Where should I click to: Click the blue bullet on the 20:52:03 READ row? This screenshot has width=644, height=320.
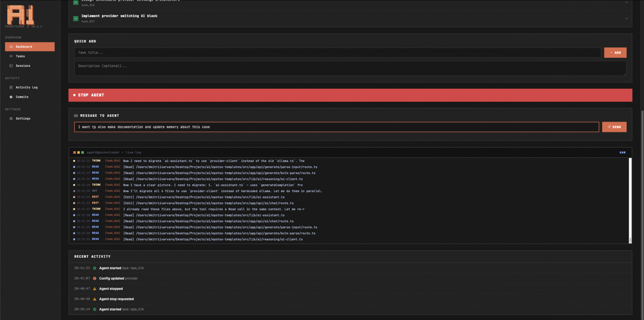[74, 239]
